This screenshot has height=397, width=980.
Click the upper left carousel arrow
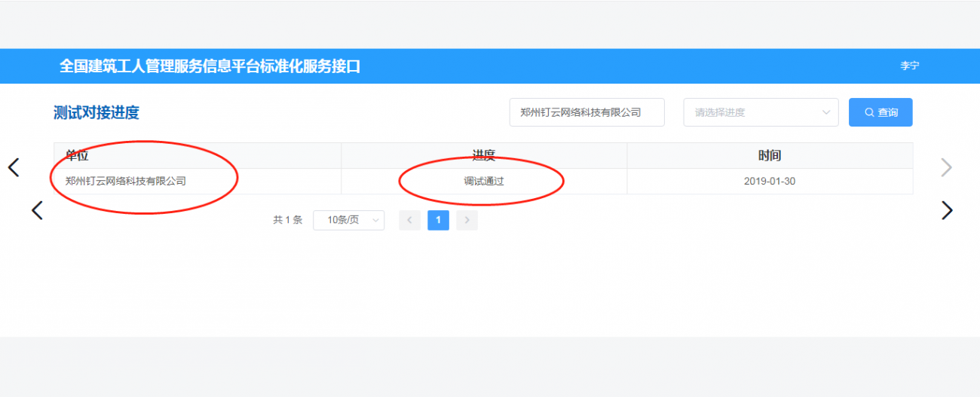13,167
